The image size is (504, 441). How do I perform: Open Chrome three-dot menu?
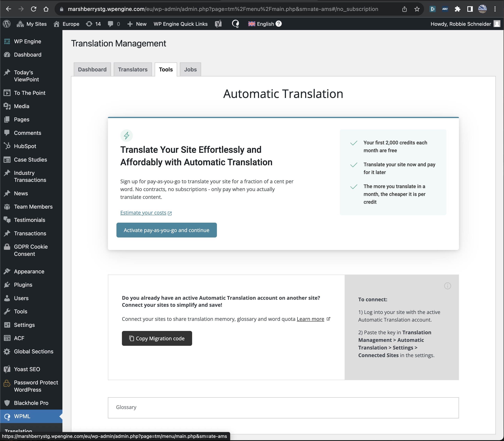(495, 9)
